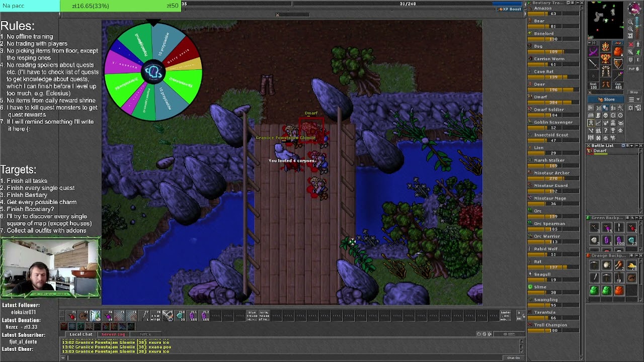
Task: Collapse the Orange Backpack panel
Action: coord(636,255)
